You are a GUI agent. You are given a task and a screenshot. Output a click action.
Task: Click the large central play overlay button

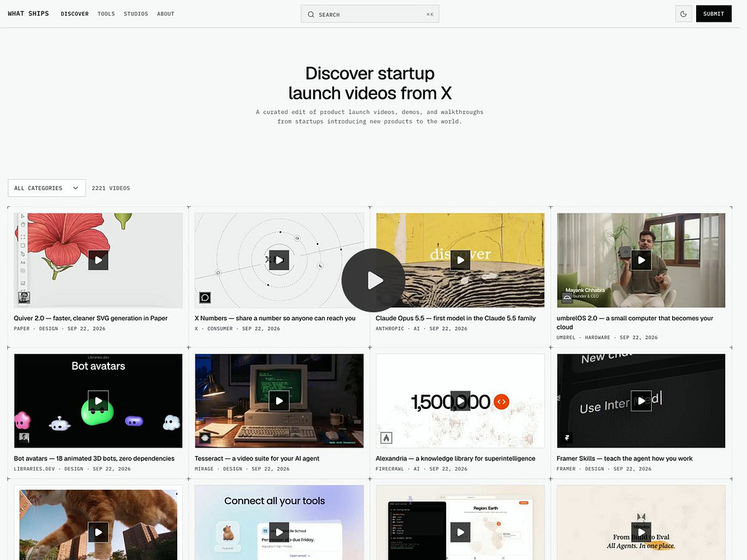coord(373,280)
